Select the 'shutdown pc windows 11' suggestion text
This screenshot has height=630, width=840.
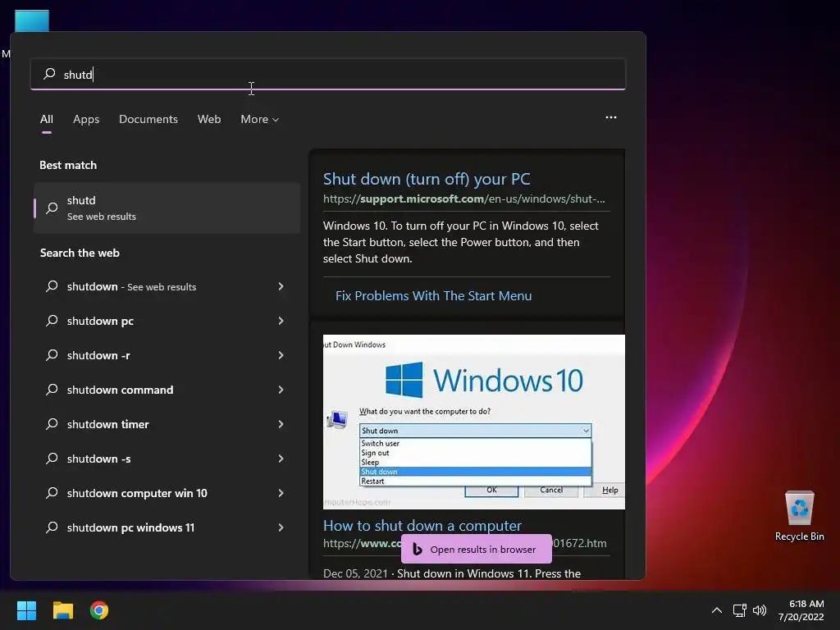tap(130, 527)
